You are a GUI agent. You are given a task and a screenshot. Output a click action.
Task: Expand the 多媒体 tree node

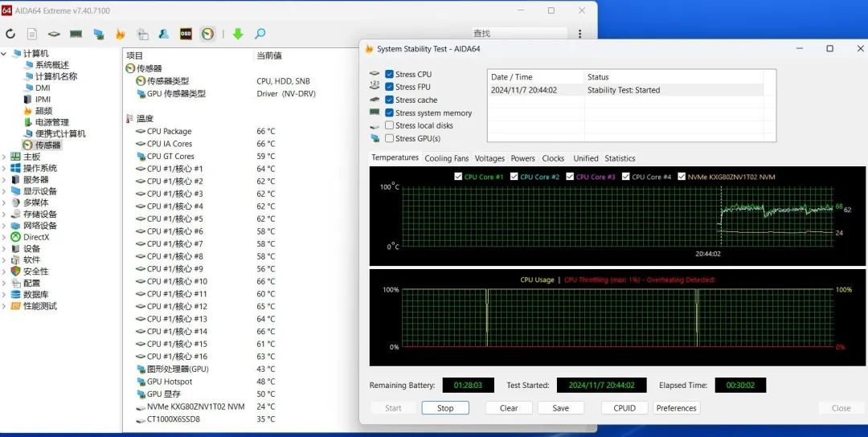(5, 203)
